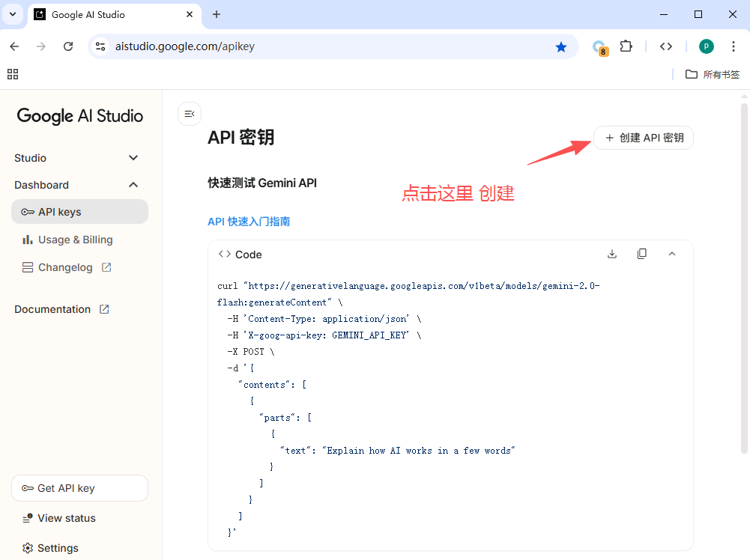Open the profile avatar P
This screenshot has height=560, width=750.
tap(706, 46)
